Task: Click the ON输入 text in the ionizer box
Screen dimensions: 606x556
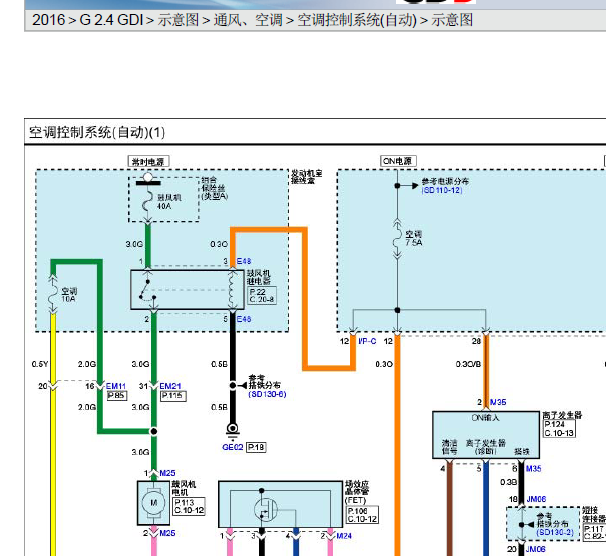Action: [485, 418]
